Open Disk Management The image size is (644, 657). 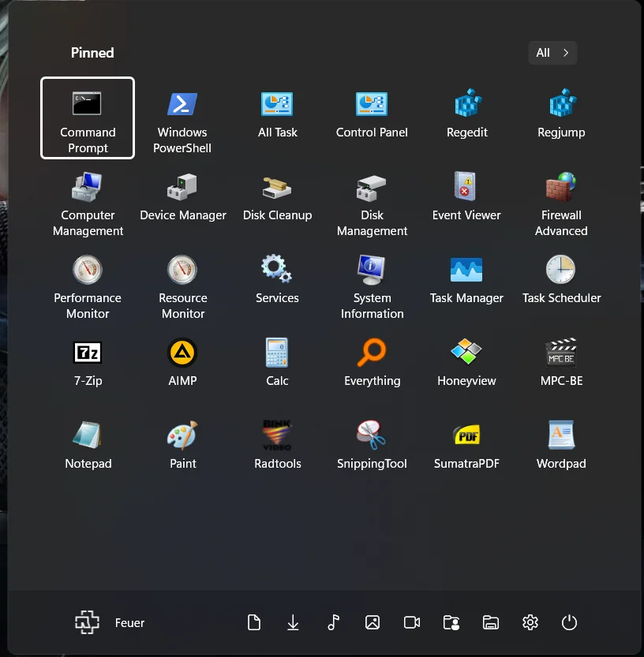tap(372, 200)
